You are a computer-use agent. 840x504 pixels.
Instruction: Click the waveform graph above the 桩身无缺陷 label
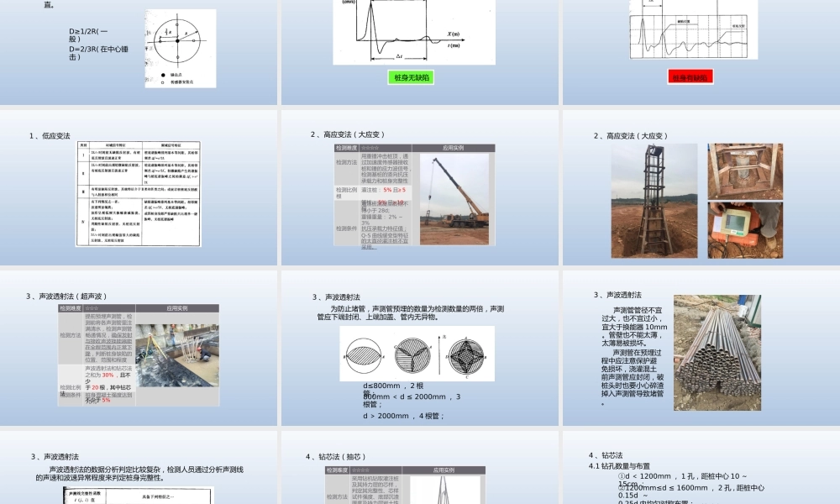click(x=414, y=32)
